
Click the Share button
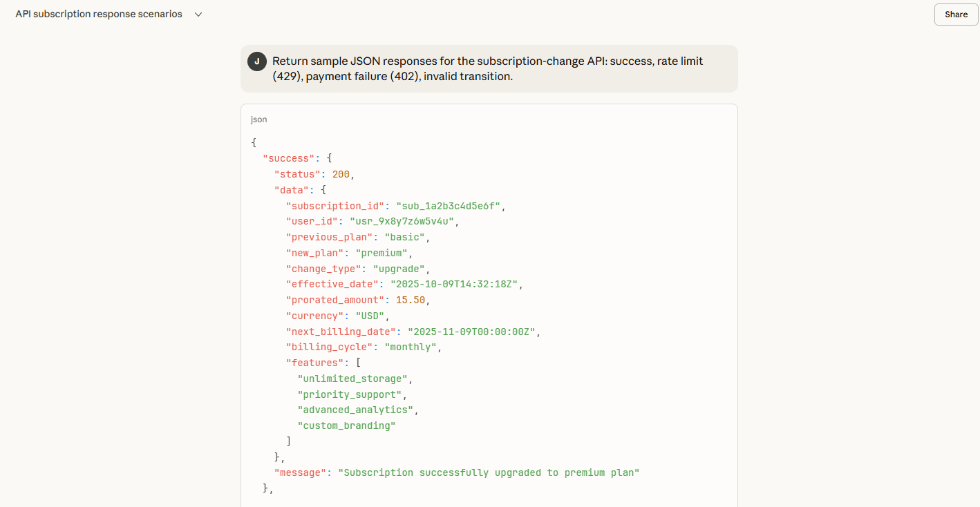pos(955,14)
